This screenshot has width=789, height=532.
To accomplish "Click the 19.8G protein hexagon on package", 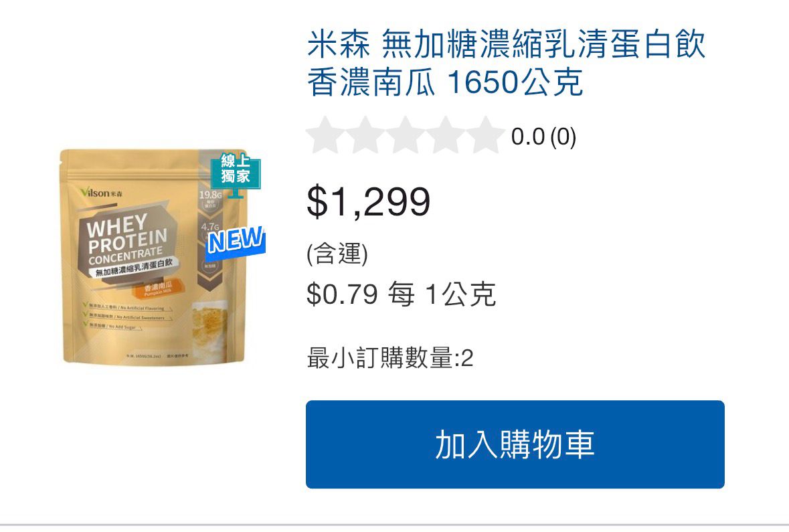I will click(210, 200).
